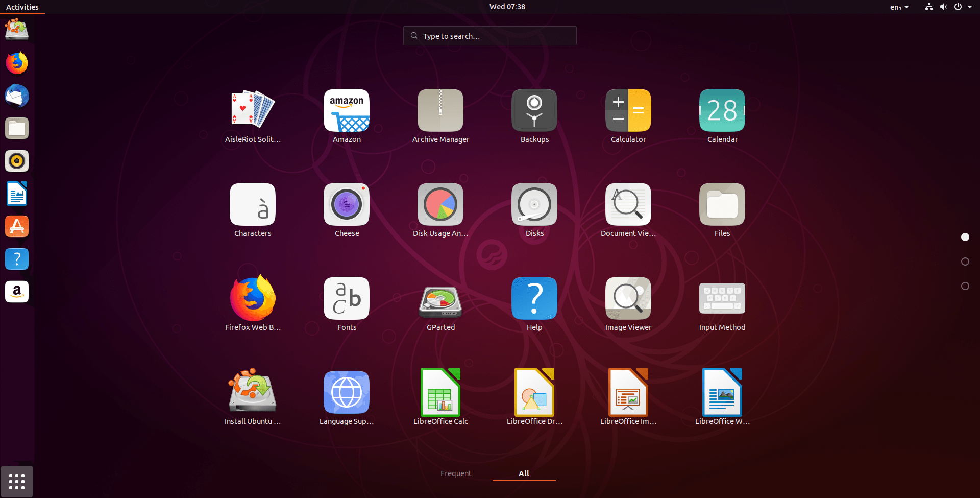Viewport: 980px width, 498px height.
Task: Open the Help icon in the dock
Action: (17, 259)
